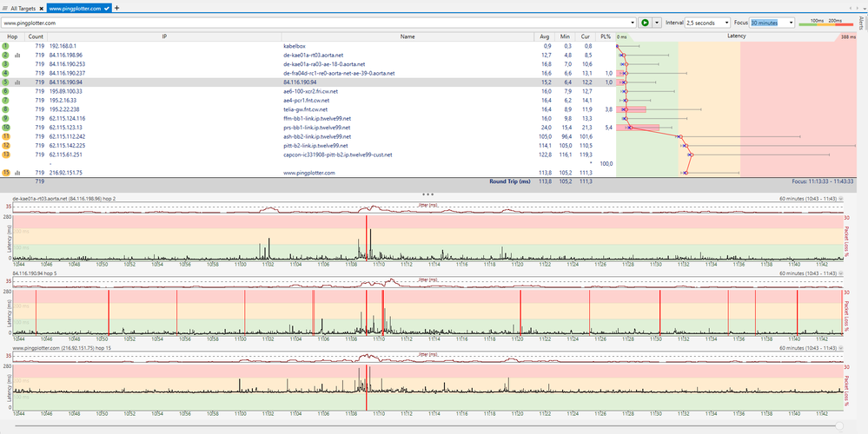Image resolution: width=868 pixels, height=434 pixels.
Task: Click the hop 15 red loss marker near 11:09
Action: coord(367,387)
